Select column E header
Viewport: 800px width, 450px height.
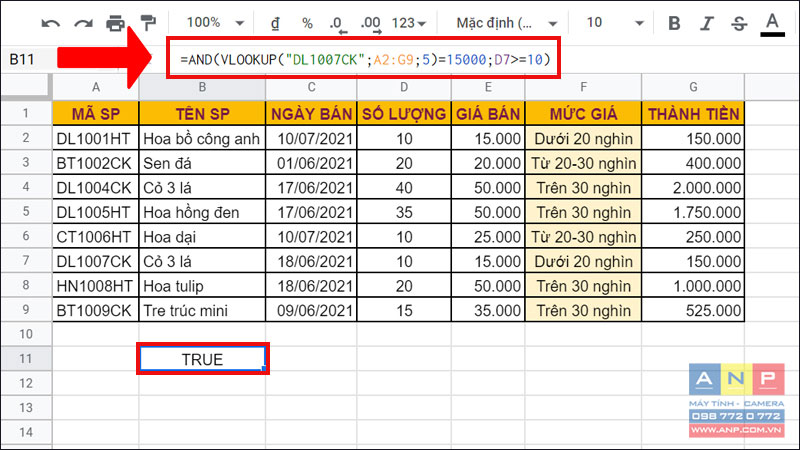click(488, 87)
